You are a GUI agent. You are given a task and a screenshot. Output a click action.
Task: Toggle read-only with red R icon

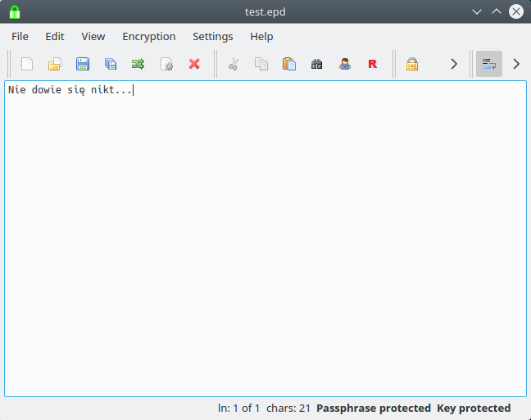pyautogui.click(x=373, y=64)
